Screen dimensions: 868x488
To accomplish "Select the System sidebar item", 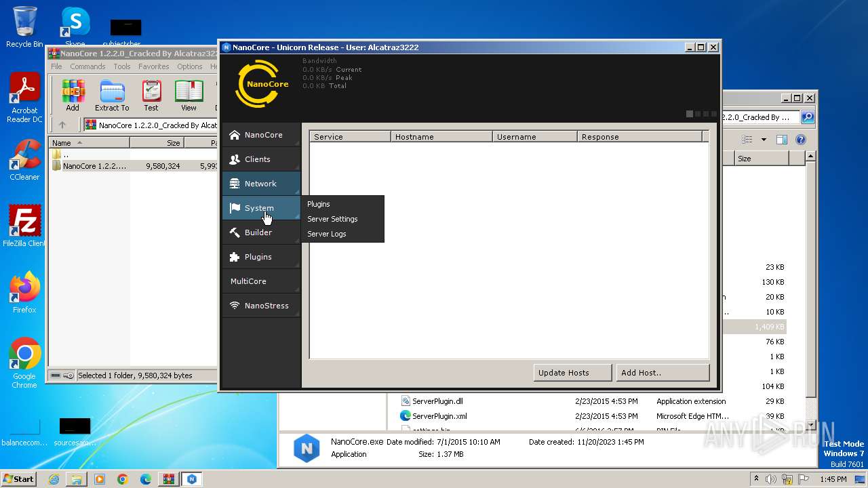I will [261, 208].
